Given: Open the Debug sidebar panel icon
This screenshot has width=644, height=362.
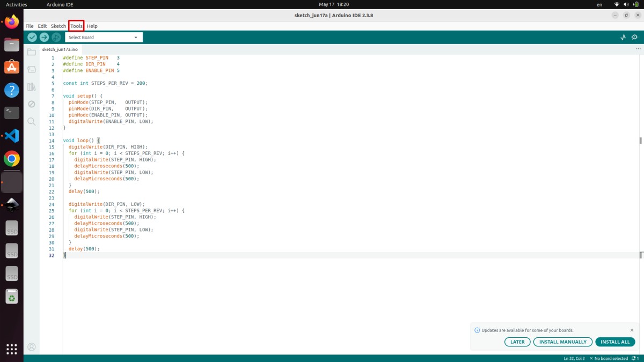Looking at the screenshot, I should [32, 104].
